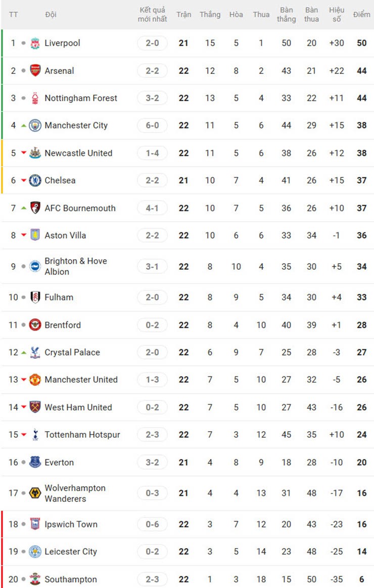Image resolution: width=374 pixels, height=588 pixels.
Task: Click the Manchester City crest icon
Action: (x=35, y=125)
